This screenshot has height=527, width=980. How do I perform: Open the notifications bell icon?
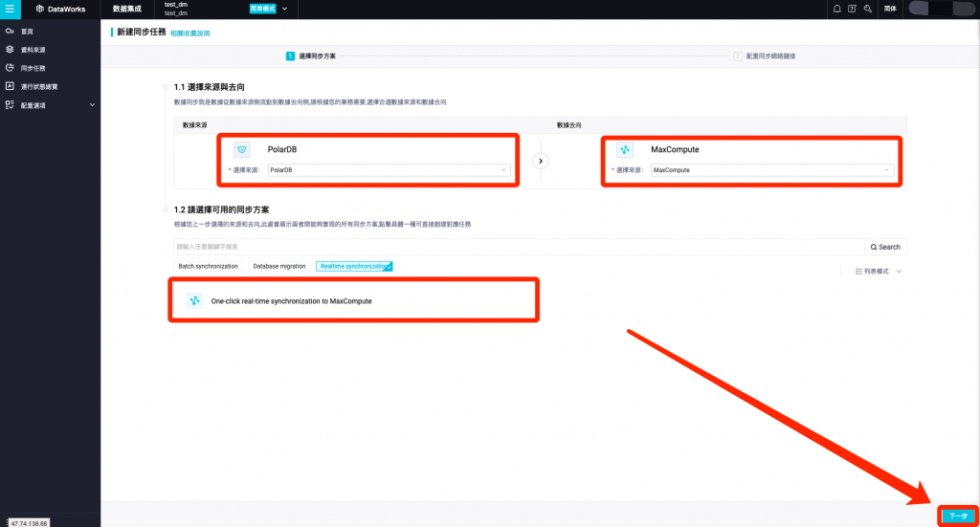point(836,9)
